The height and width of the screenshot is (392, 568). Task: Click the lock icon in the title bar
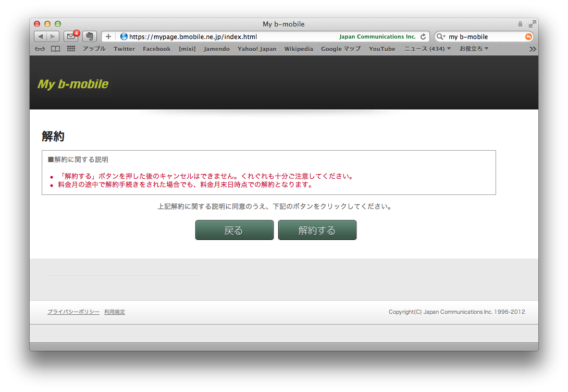520,24
